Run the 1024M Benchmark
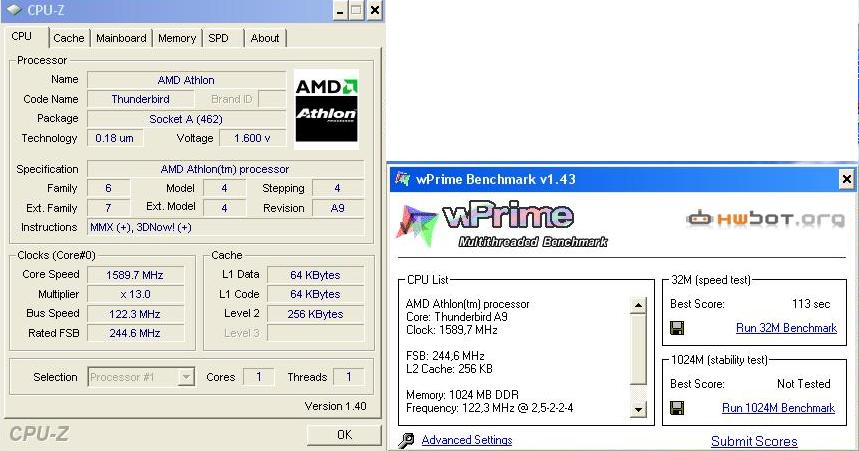Viewport: 859px width, 451px height. tap(778, 408)
